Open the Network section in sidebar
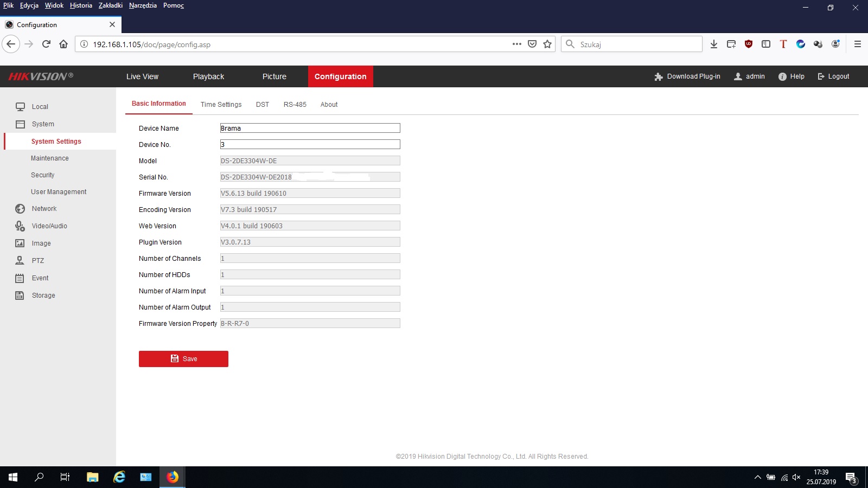Image resolution: width=868 pixels, height=488 pixels. pyautogui.click(x=43, y=209)
